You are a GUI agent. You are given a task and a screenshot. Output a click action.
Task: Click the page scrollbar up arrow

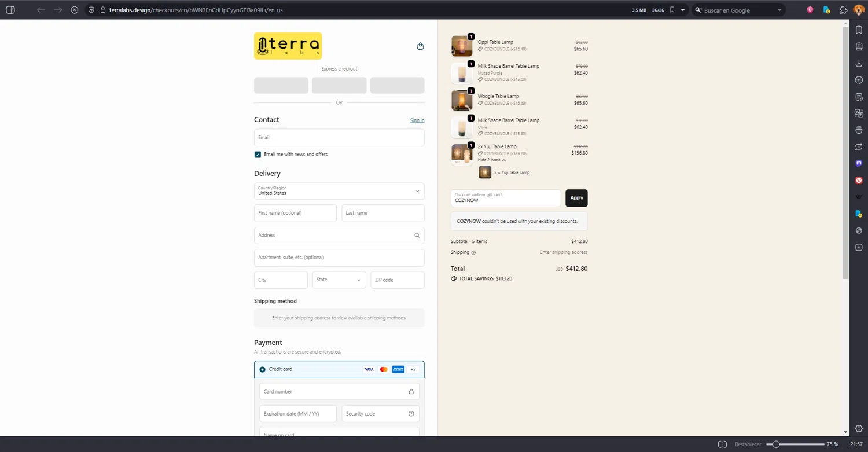coord(845,24)
